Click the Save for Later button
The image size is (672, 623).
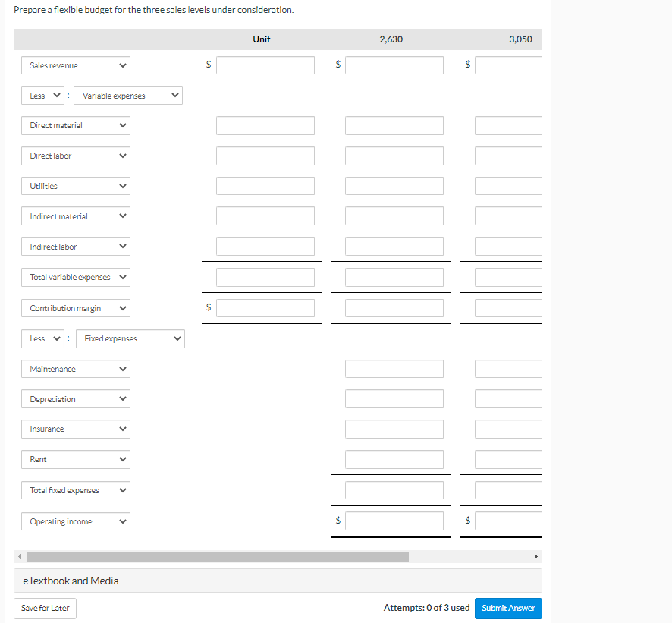pos(45,608)
